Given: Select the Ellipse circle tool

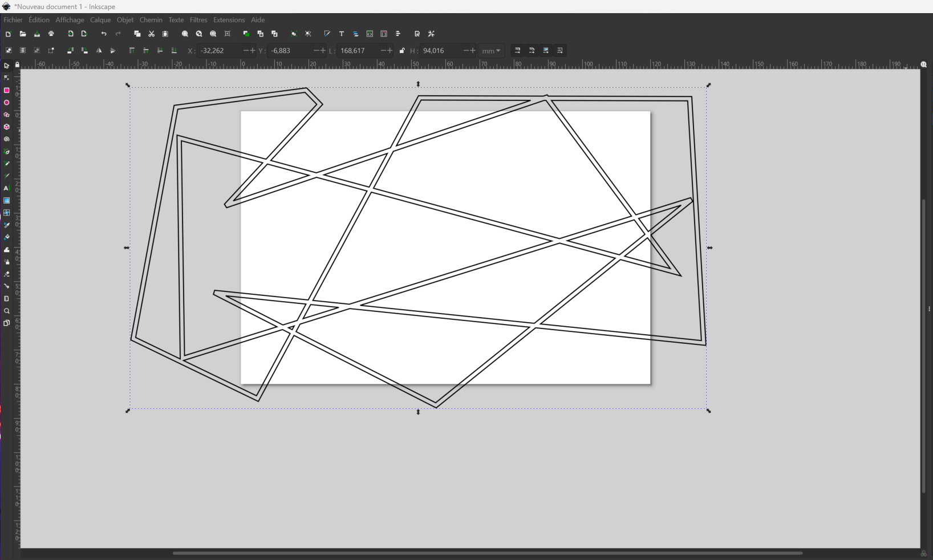Looking at the screenshot, I should (x=7, y=103).
